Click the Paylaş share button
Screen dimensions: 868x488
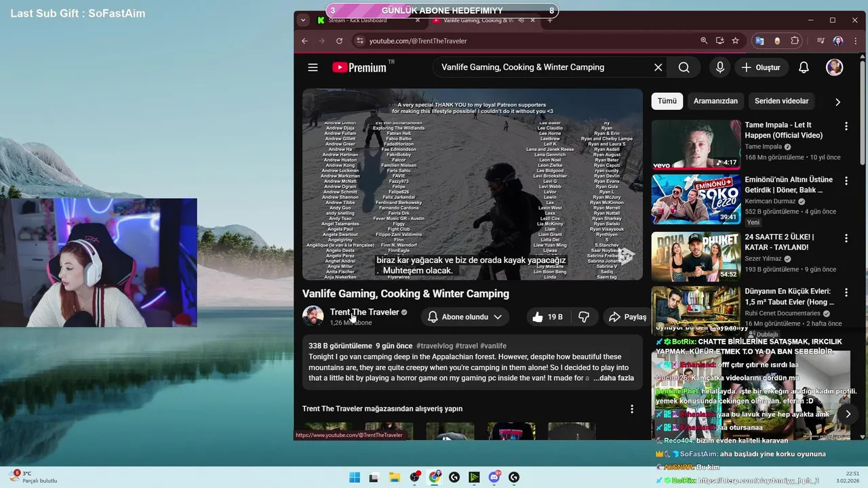627,317
